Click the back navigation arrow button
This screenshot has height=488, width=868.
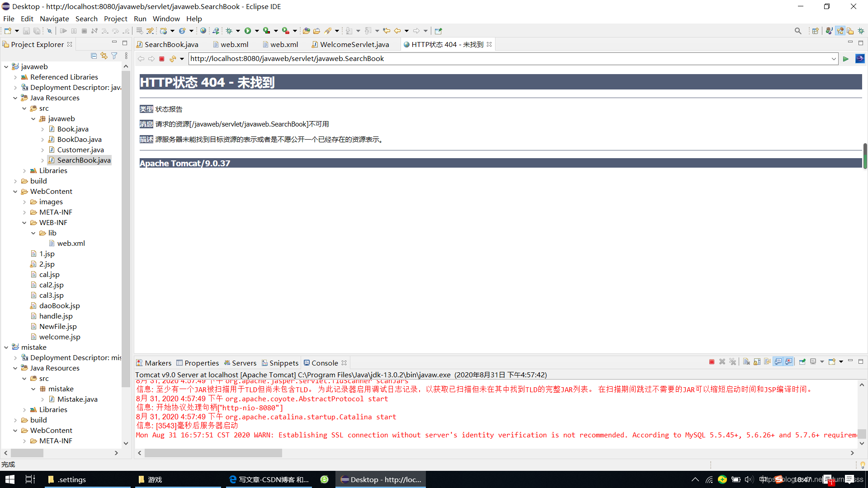142,58
